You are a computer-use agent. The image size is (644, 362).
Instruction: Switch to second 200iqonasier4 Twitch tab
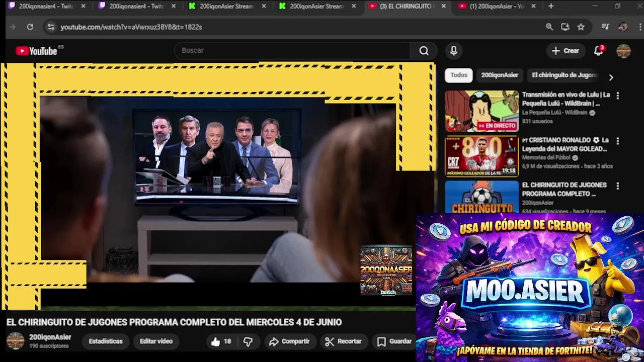pos(136,6)
